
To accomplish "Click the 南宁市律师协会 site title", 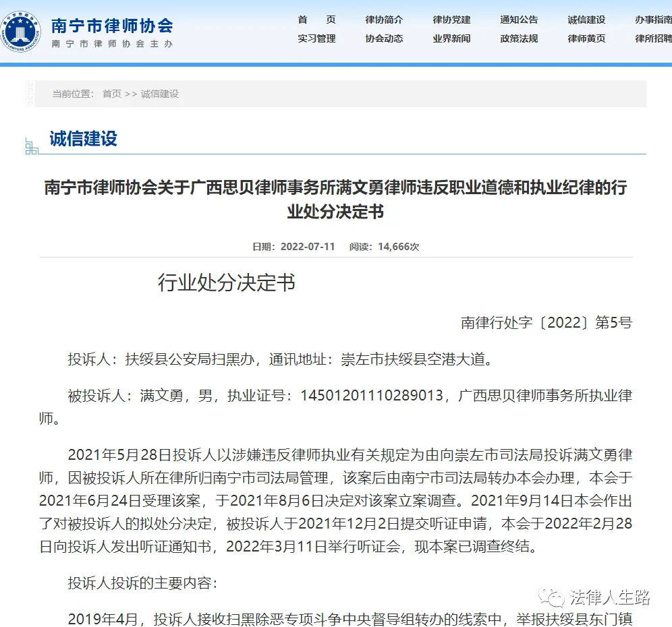I will [x=112, y=26].
